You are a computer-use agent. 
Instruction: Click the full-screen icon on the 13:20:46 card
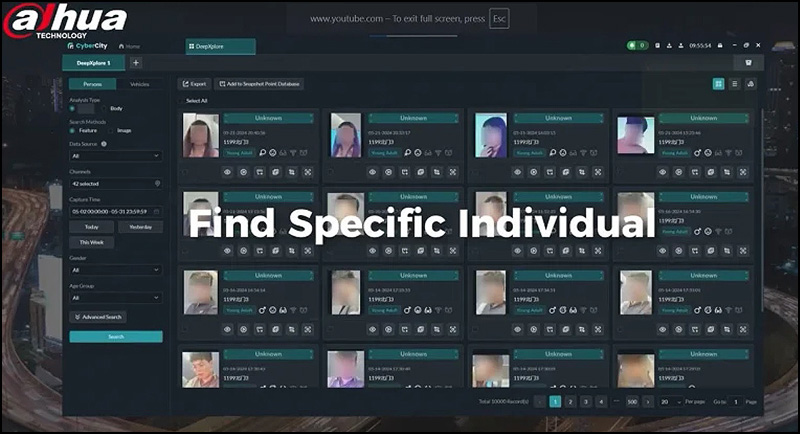[743, 172]
